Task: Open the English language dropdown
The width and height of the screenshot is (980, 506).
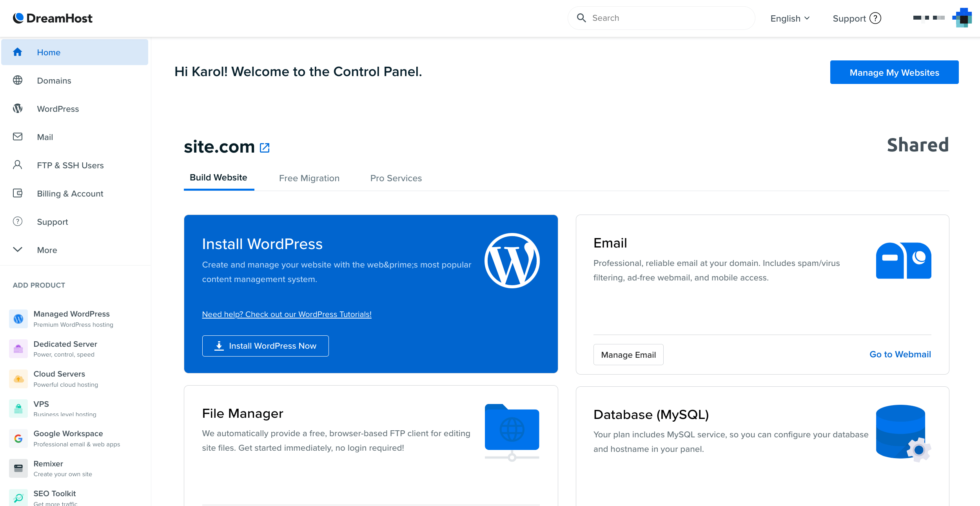Action: 790,18
